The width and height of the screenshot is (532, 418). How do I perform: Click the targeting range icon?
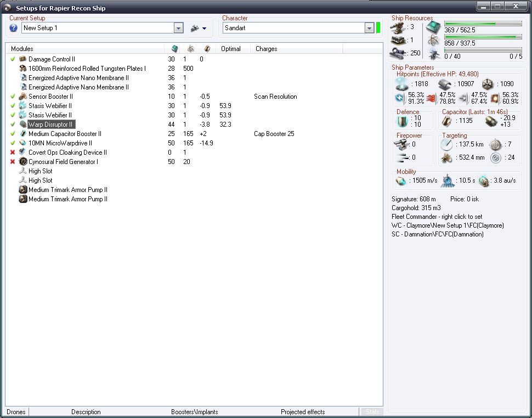(446, 144)
